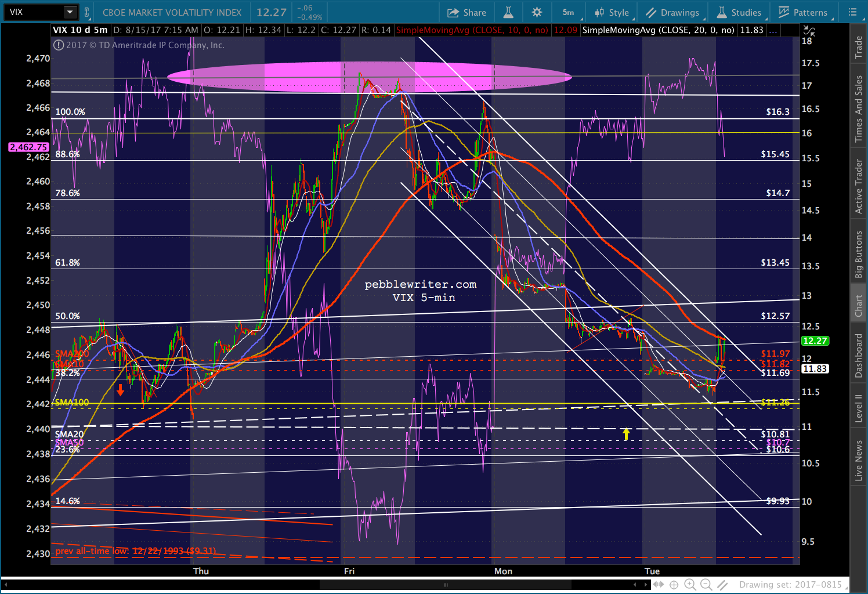Click the yellow up arrow drawing on chart
This screenshot has height=594, width=868.
626,434
